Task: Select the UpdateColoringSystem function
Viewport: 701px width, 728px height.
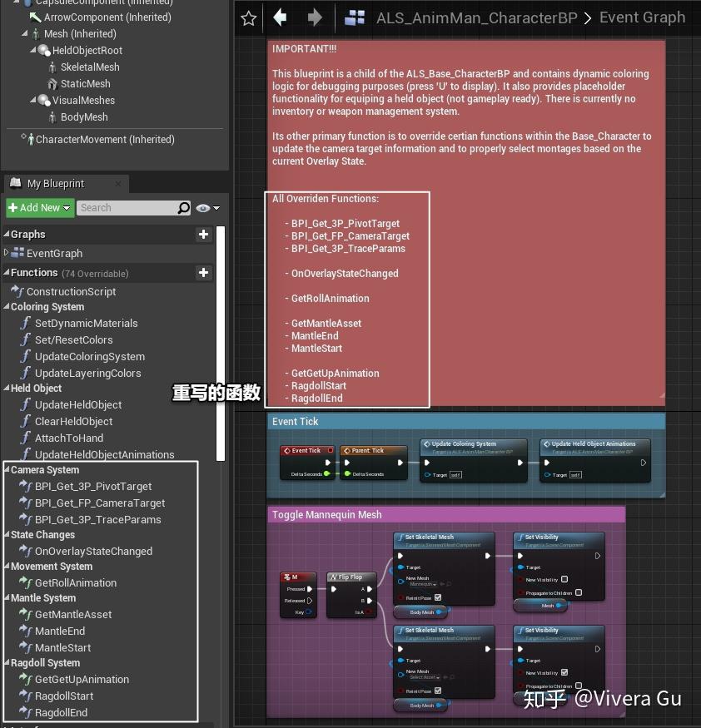Action: coord(89,356)
